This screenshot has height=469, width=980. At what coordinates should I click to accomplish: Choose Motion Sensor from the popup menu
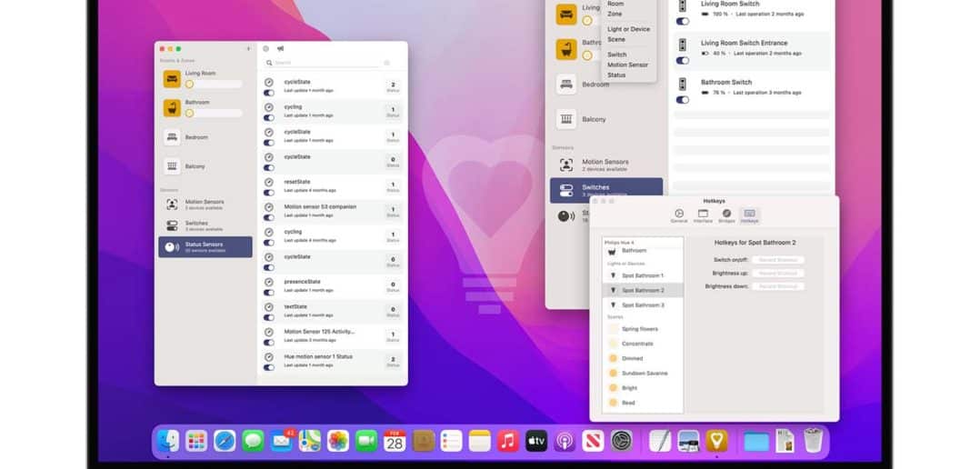pyautogui.click(x=626, y=65)
